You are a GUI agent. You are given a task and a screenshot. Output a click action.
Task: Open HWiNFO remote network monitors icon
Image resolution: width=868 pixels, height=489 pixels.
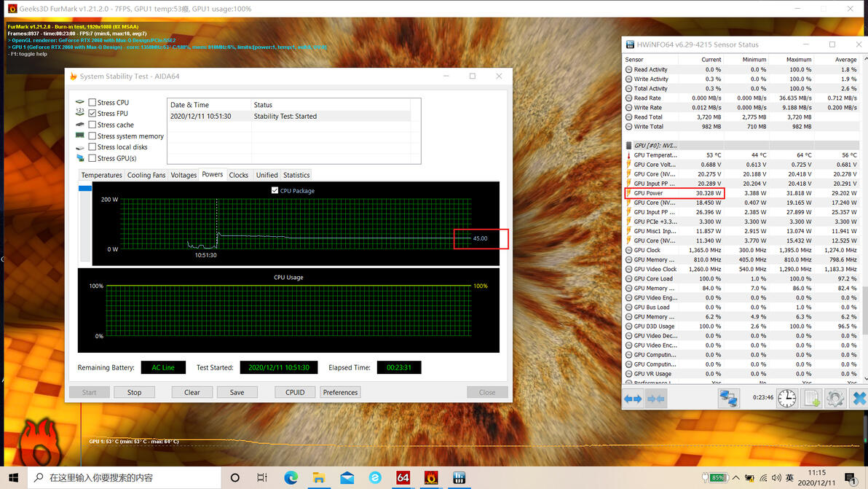[728, 398]
